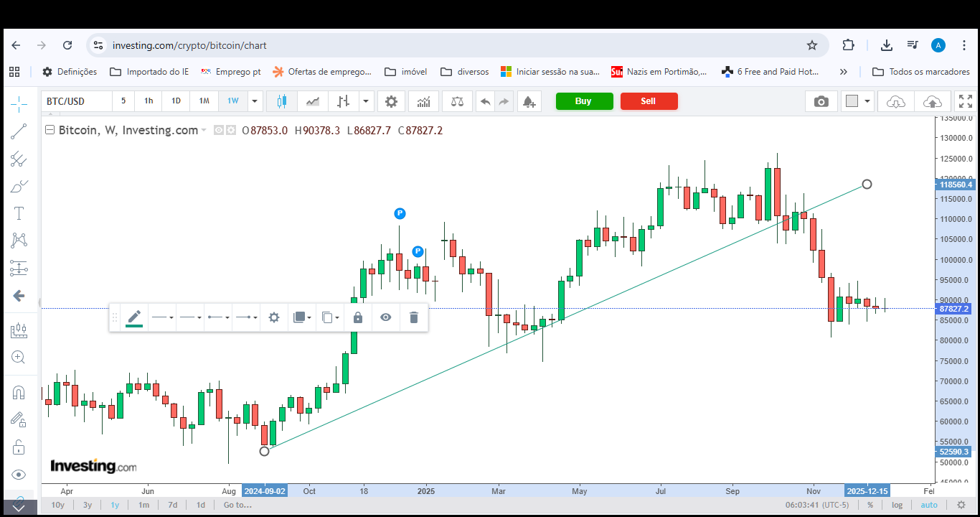980x517 pixels.
Task: Toggle stay-in-drawing-mode pencil lock
Action: pyautogui.click(x=19, y=419)
